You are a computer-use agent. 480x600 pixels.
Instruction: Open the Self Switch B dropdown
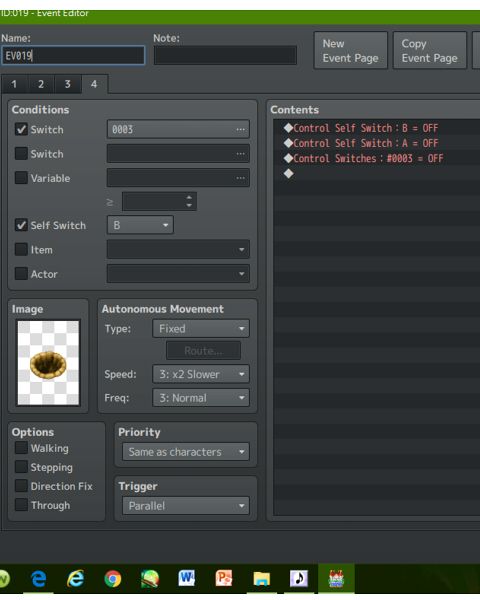click(x=140, y=225)
